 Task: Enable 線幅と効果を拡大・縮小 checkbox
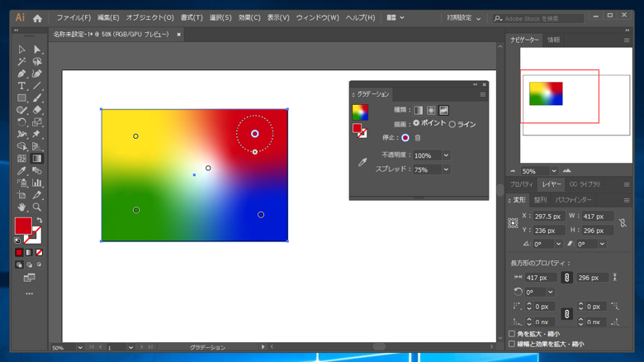(x=512, y=344)
